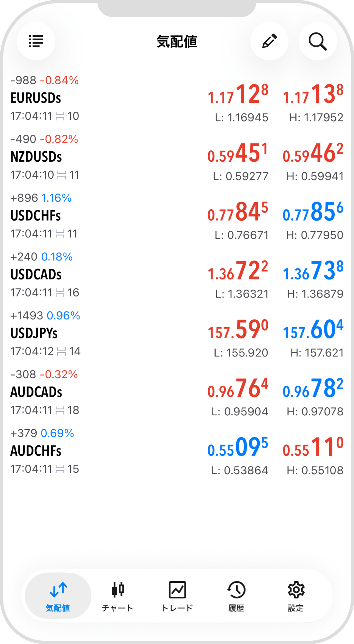Open the list menu icon at top left

[36, 41]
